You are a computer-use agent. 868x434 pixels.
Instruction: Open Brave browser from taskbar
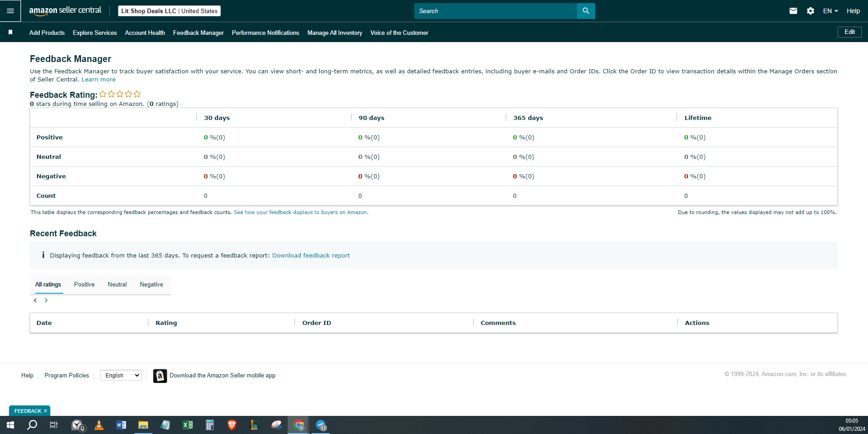pyautogui.click(x=232, y=425)
